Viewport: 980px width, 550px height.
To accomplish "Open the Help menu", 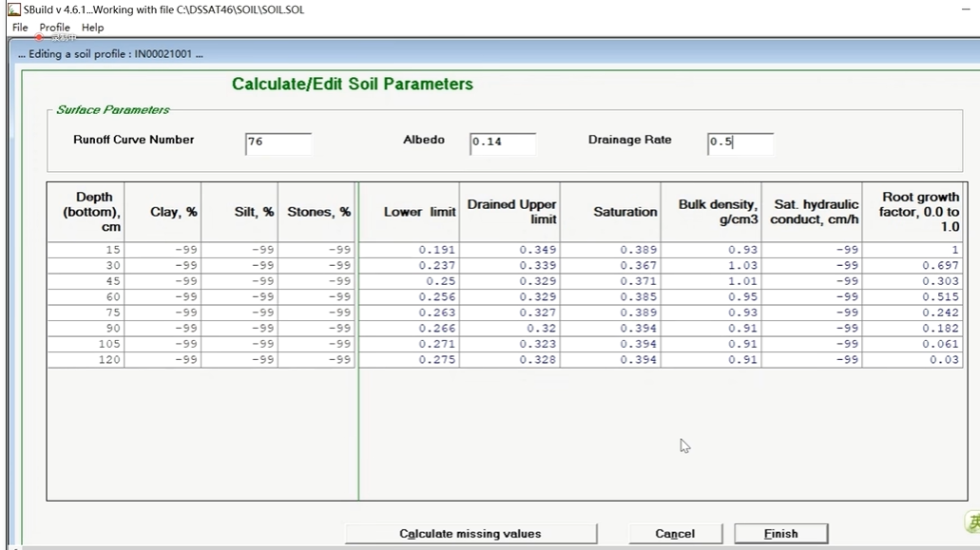I will (x=92, y=28).
